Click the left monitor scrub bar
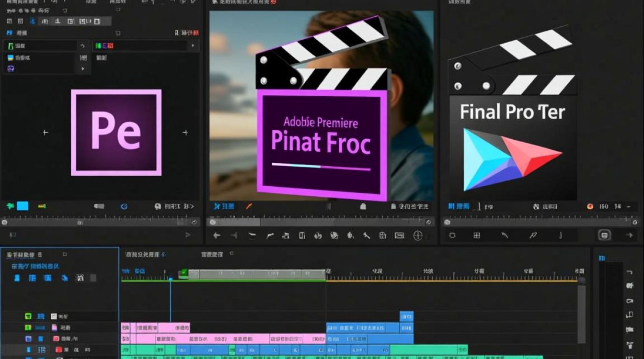 coord(100,222)
